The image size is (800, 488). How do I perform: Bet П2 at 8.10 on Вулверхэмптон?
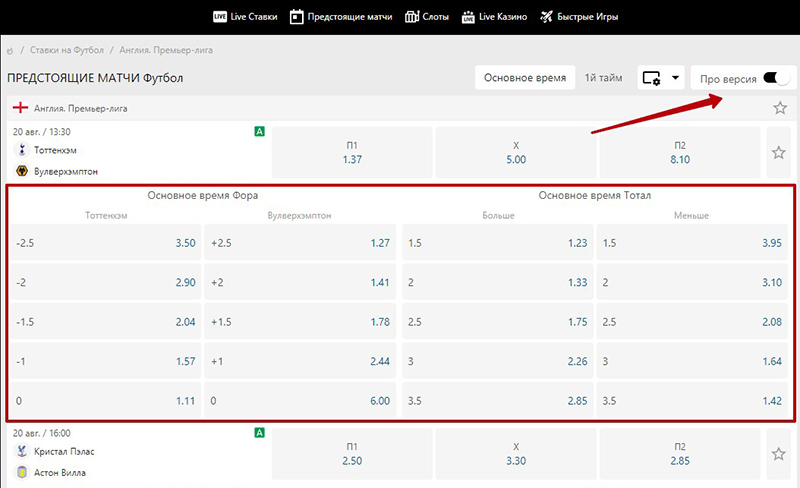[680, 152]
